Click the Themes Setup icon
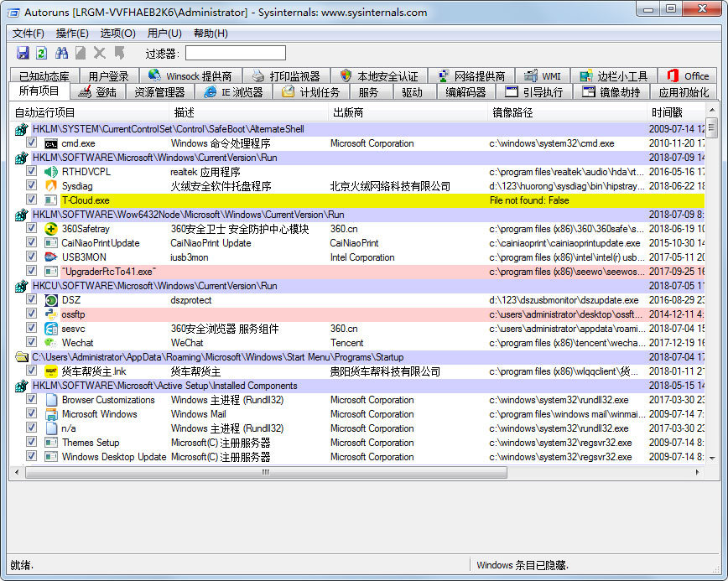728x581 pixels. tap(51, 443)
